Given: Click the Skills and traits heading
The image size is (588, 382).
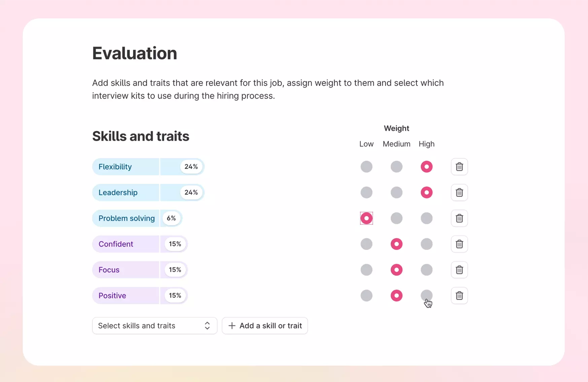Looking at the screenshot, I should coord(141,136).
